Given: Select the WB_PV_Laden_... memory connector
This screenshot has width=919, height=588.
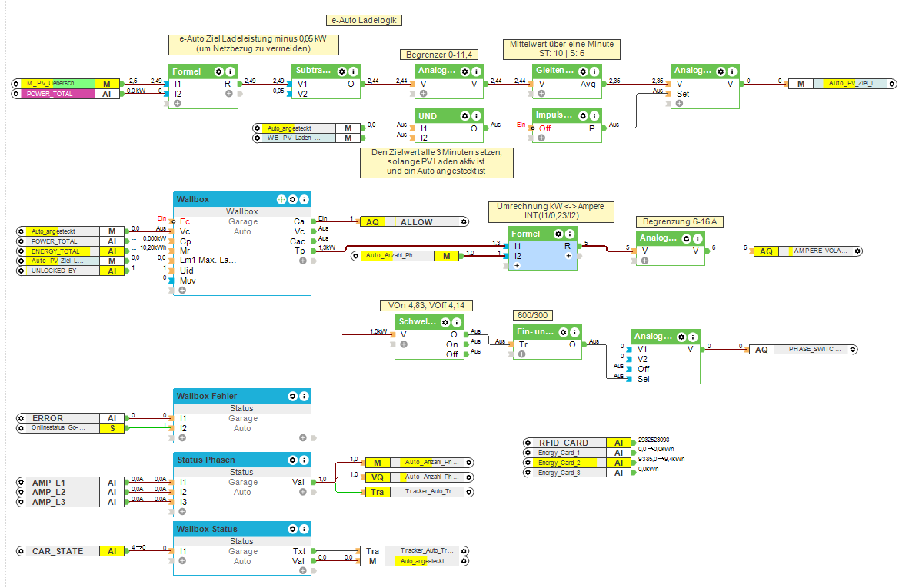Looking at the screenshot, I should click(307, 138).
